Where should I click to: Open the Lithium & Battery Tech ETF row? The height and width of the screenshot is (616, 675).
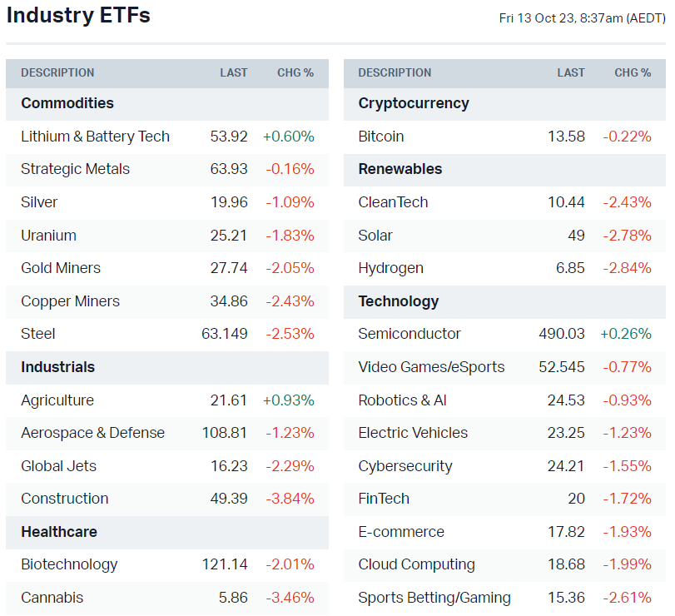[x=95, y=137]
